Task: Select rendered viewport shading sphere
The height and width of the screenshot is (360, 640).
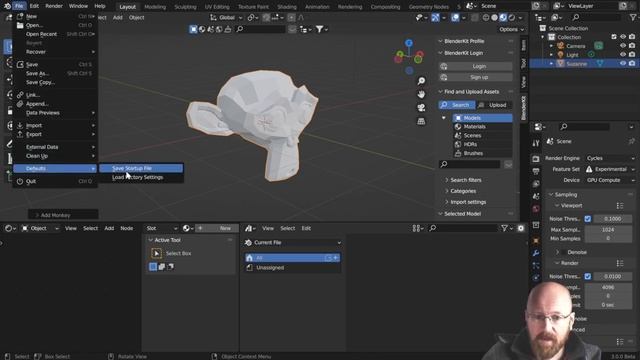Action: [512, 18]
